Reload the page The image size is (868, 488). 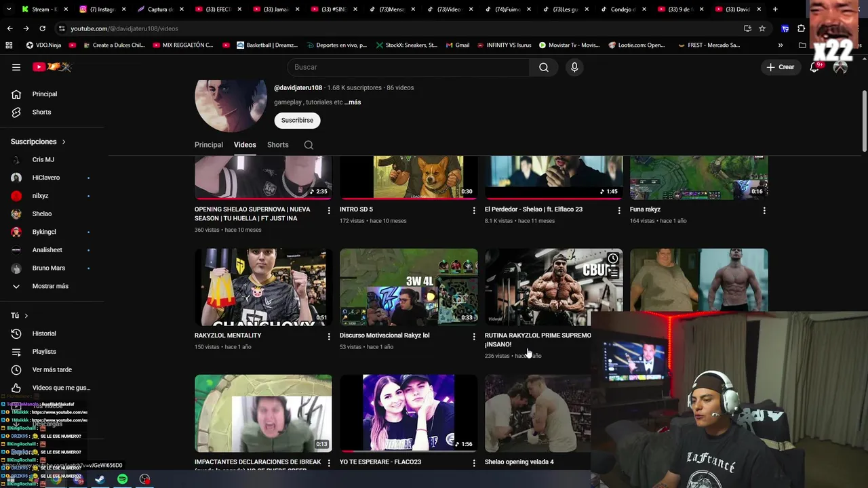pos(42,28)
